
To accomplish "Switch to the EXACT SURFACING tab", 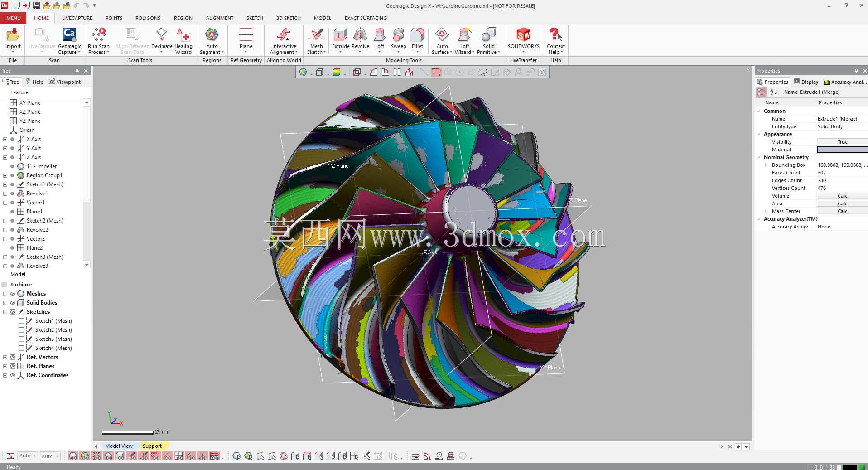I will pos(366,18).
